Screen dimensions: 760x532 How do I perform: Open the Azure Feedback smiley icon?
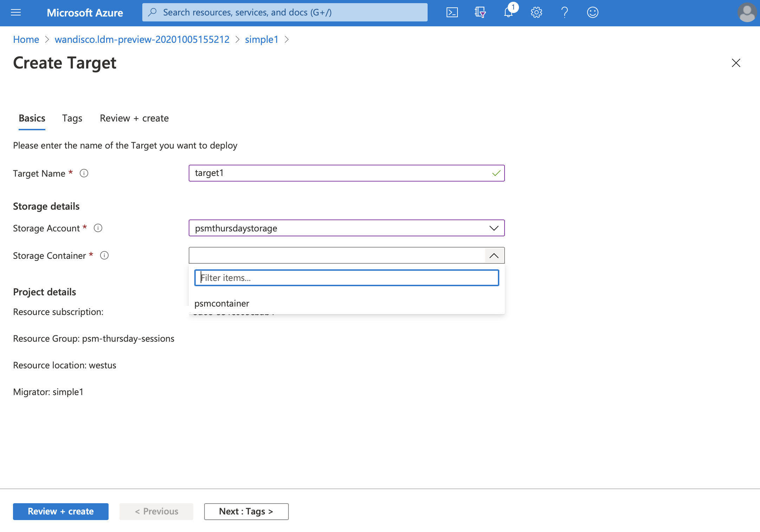(592, 13)
